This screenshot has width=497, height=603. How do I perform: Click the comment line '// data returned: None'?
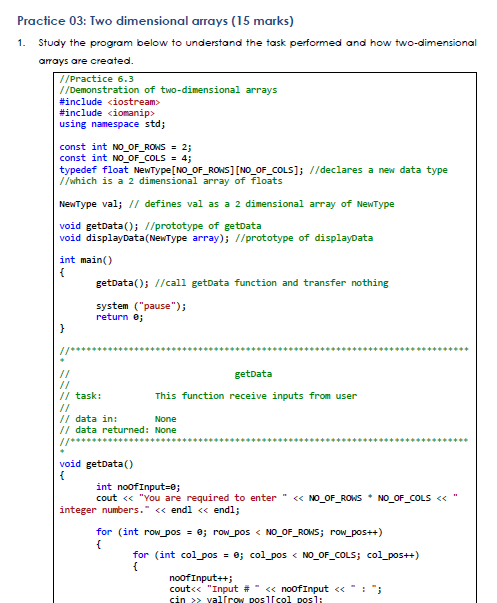pyautogui.click(x=118, y=430)
